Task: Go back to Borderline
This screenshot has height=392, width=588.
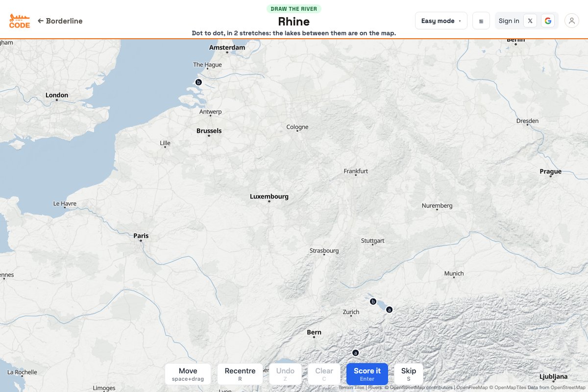Action: tap(60, 21)
